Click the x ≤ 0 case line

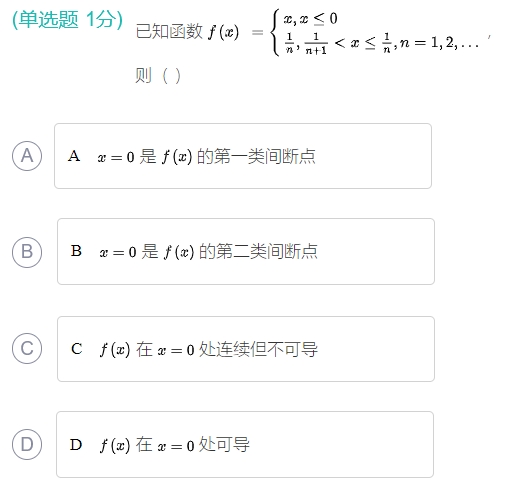311,18
